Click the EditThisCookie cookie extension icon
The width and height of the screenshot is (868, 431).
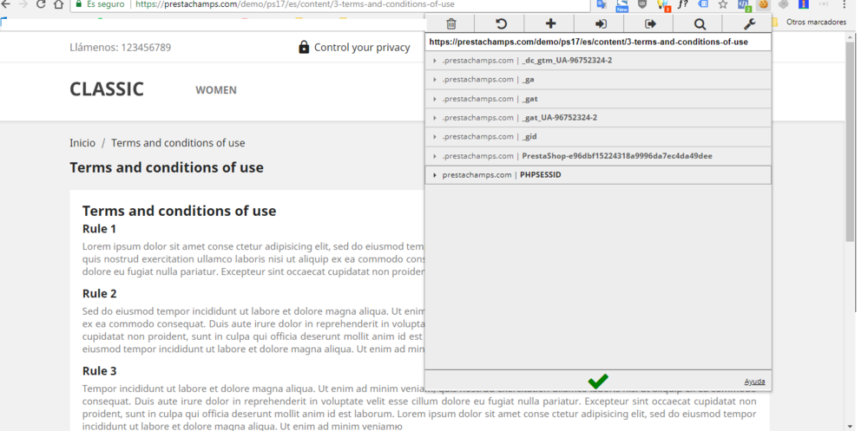763,4
